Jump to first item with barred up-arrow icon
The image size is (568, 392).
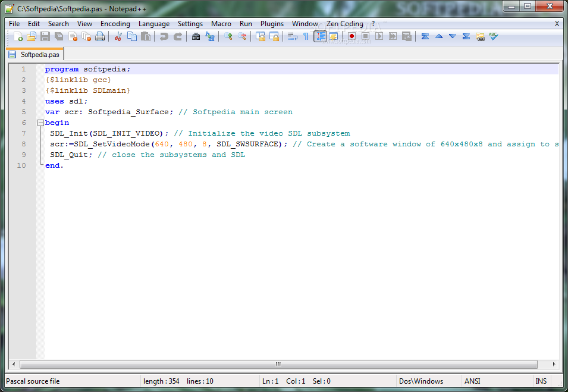(425, 37)
